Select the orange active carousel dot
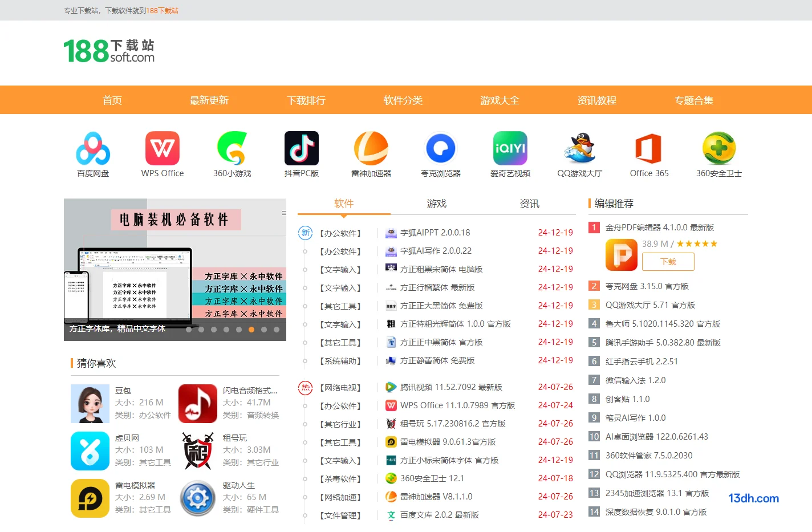 pyautogui.click(x=251, y=330)
